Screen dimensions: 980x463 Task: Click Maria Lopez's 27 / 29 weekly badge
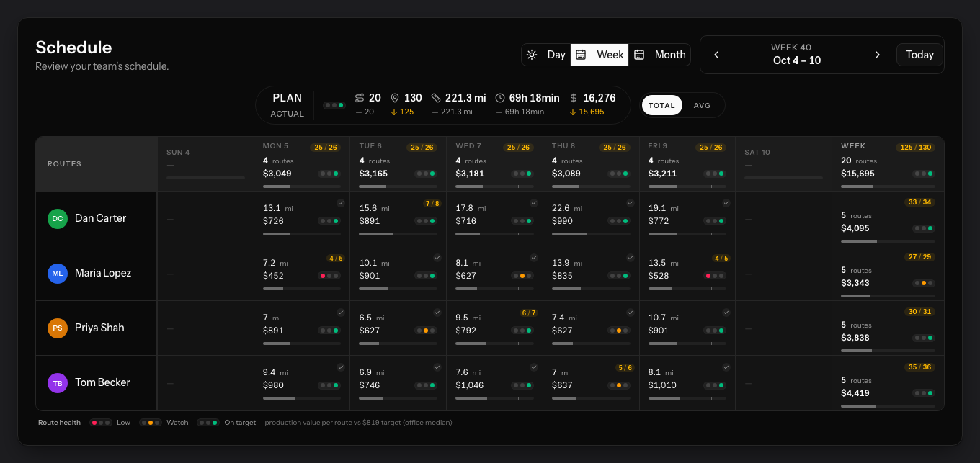(x=920, y=257)
